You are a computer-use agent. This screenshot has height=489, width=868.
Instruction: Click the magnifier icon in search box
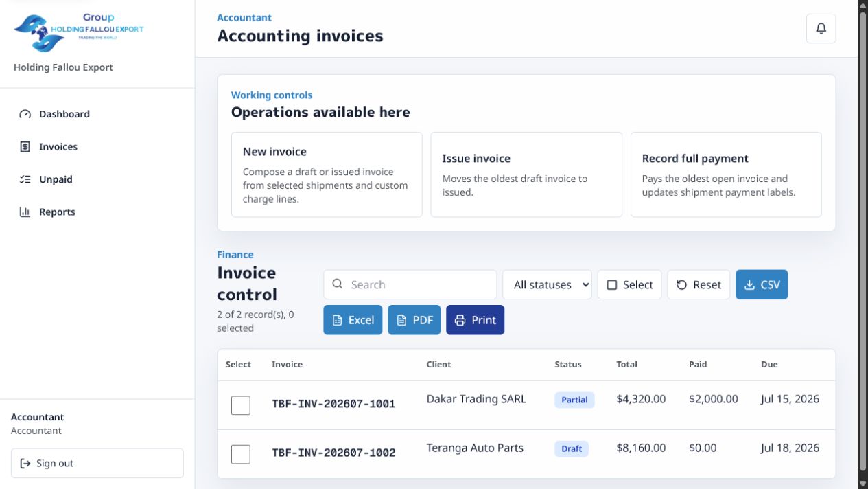338,284
